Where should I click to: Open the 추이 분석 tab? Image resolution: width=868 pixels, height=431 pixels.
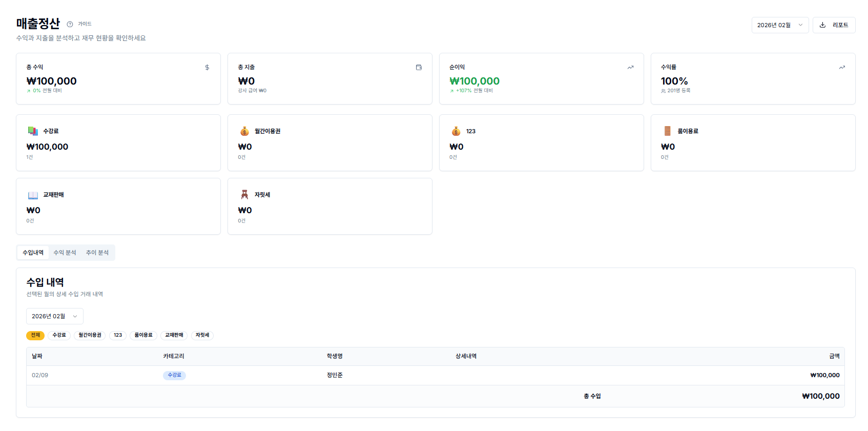[97, 253]
